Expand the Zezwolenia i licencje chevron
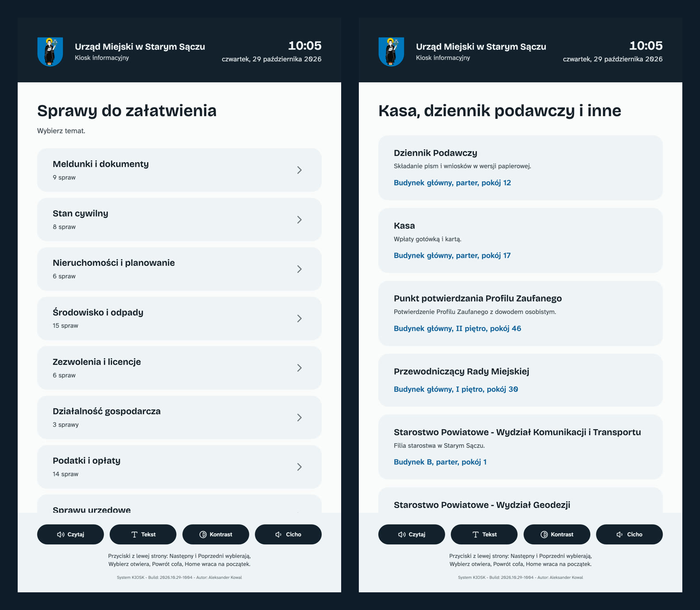This screenshot has height=610, width=700. coord(299,368)
